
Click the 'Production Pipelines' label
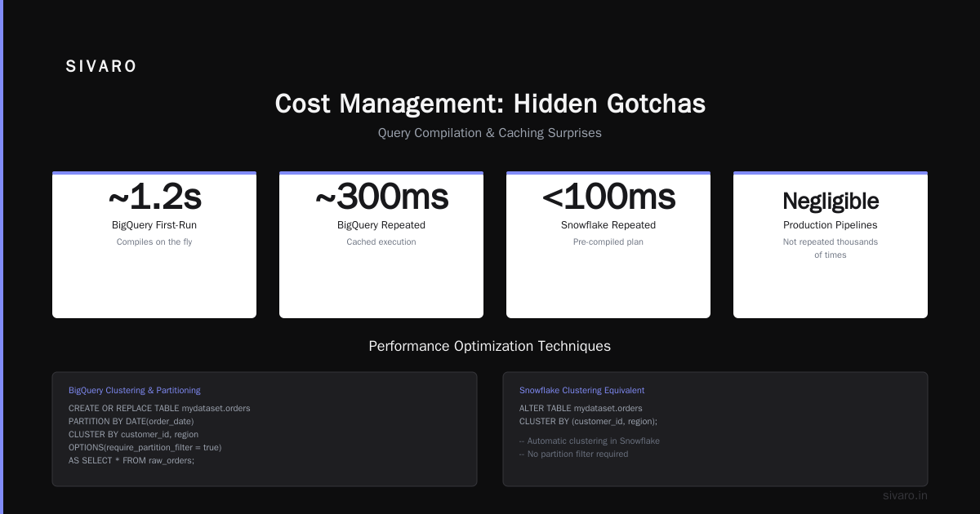coord(831,225)
